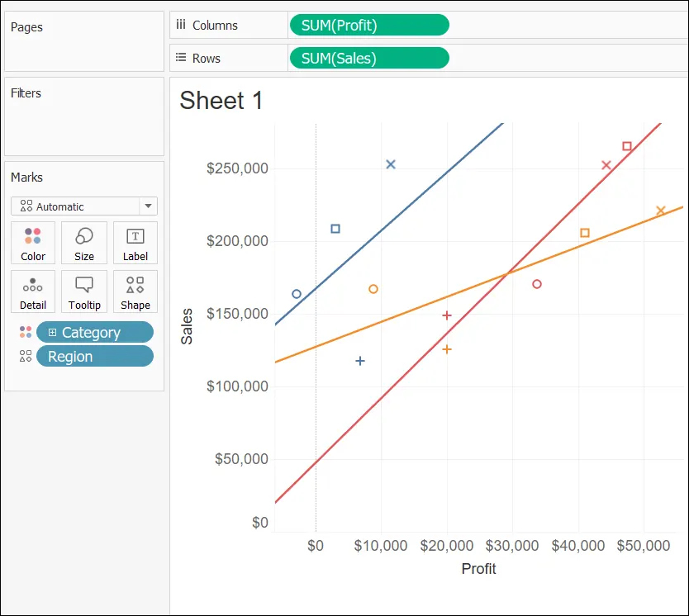
Task: Open the Size marks card
Action: [84, 243]
